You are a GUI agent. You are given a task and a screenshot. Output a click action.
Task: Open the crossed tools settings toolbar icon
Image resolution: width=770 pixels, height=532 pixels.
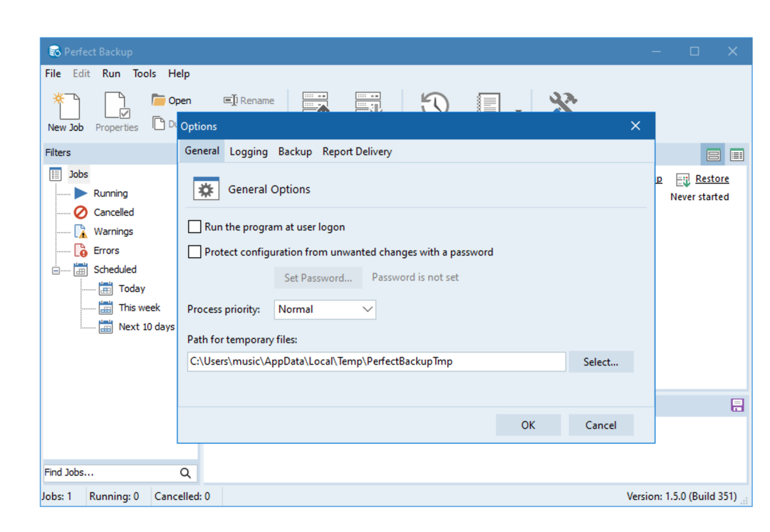[563, 101]
